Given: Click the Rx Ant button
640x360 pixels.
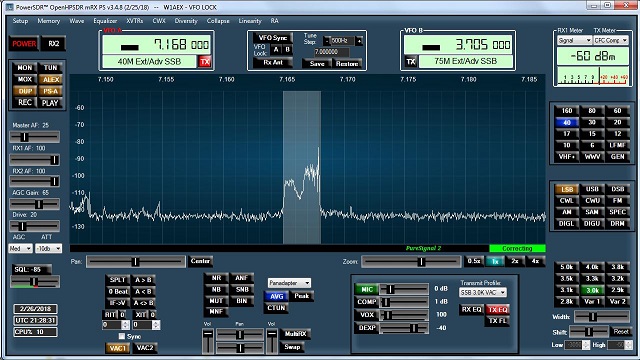Looking at the screenshot, I should 273,63.
